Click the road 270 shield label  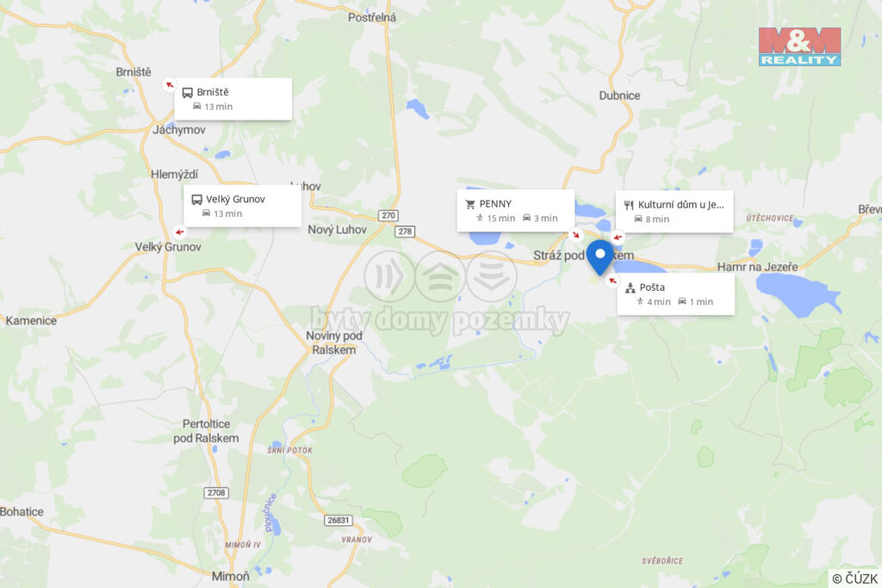(388, 215)
